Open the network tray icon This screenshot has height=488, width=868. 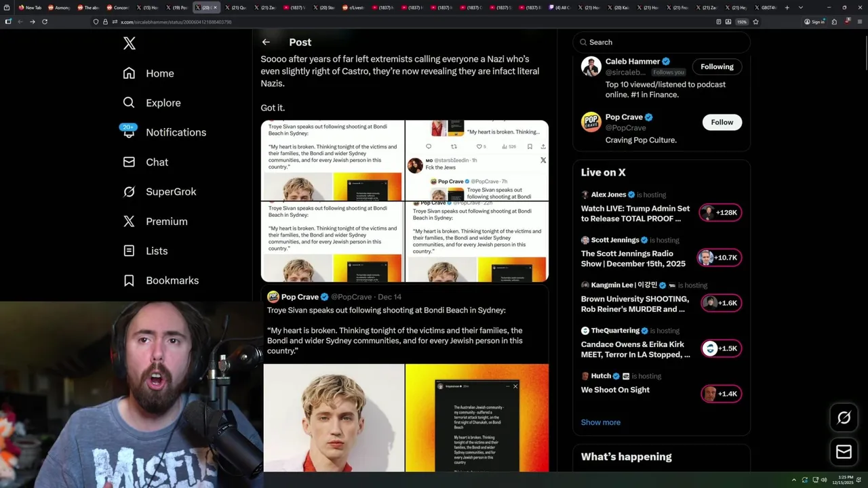coord(815,480)
